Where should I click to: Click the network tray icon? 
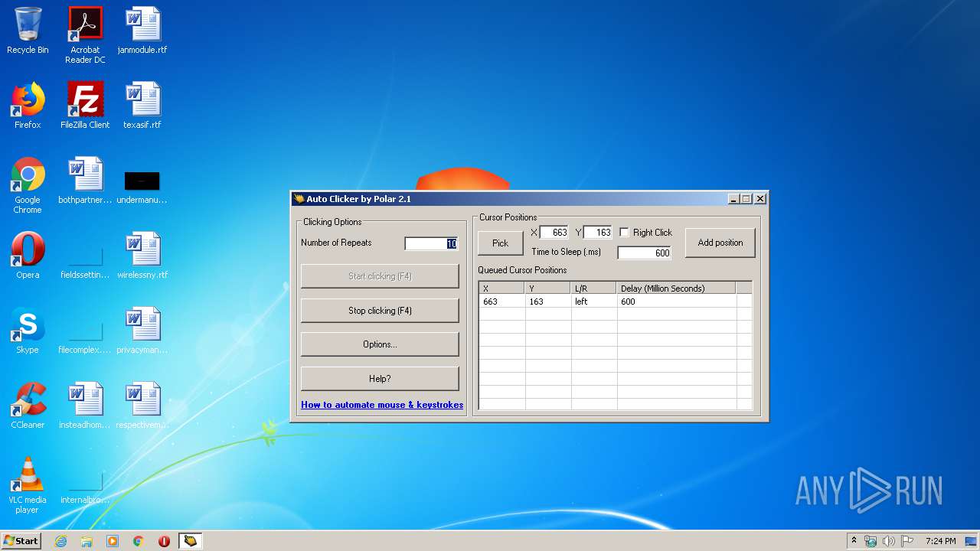pyautogui.click(x=871, y=541)
